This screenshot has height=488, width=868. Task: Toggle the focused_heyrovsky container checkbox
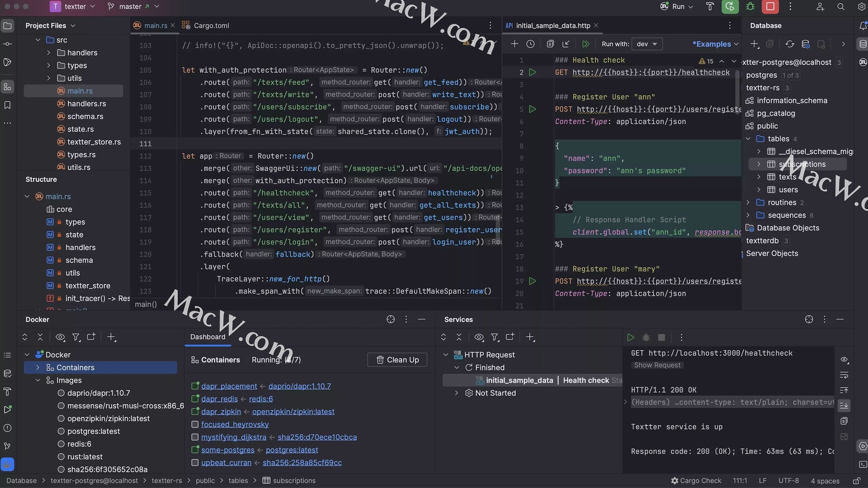click(x=195, y=424)
